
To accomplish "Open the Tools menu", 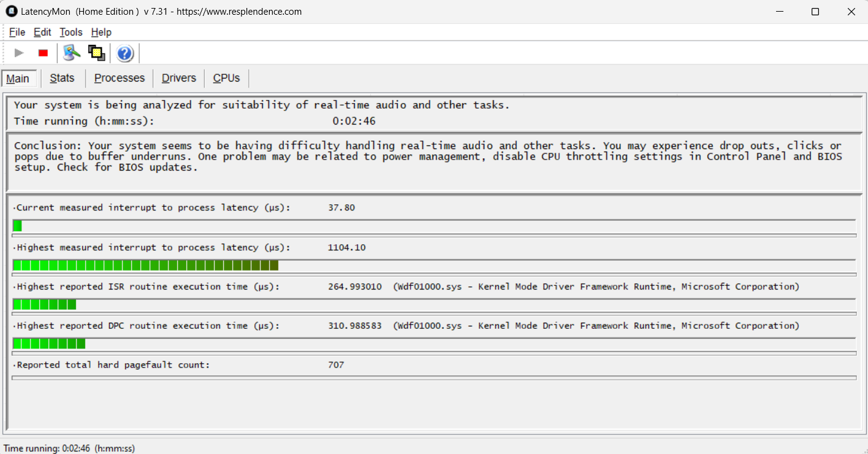I will (x=70, y=32).
